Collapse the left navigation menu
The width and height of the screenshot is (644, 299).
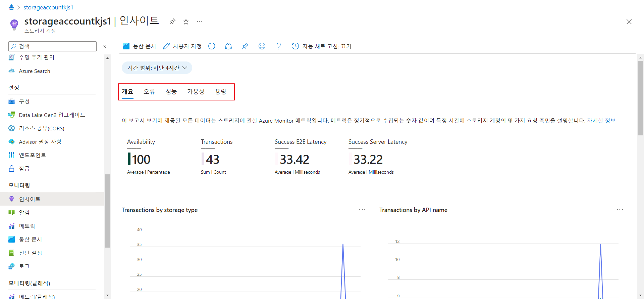coord(104,46)
